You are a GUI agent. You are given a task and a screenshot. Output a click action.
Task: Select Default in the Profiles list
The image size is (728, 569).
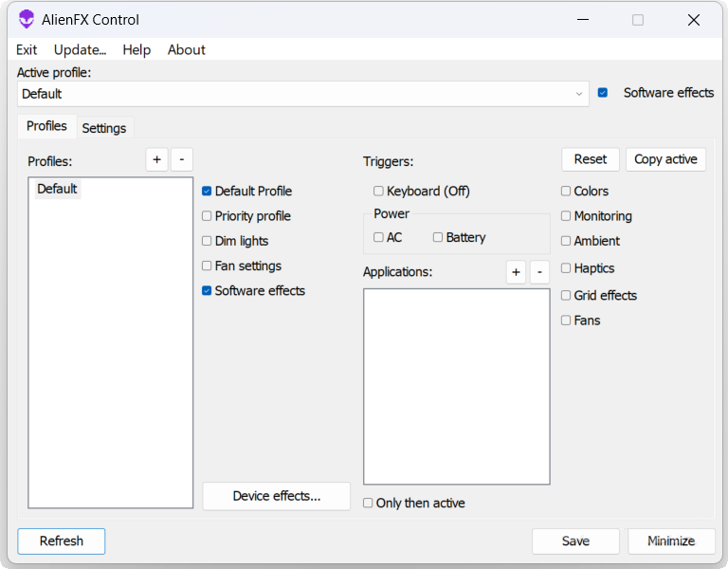coord(57,189)
